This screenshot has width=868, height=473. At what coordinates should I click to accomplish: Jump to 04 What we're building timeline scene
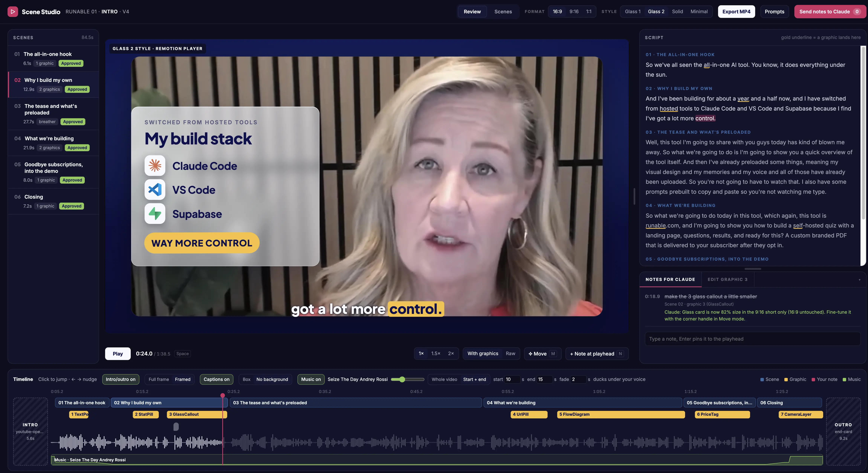[583, 403]
